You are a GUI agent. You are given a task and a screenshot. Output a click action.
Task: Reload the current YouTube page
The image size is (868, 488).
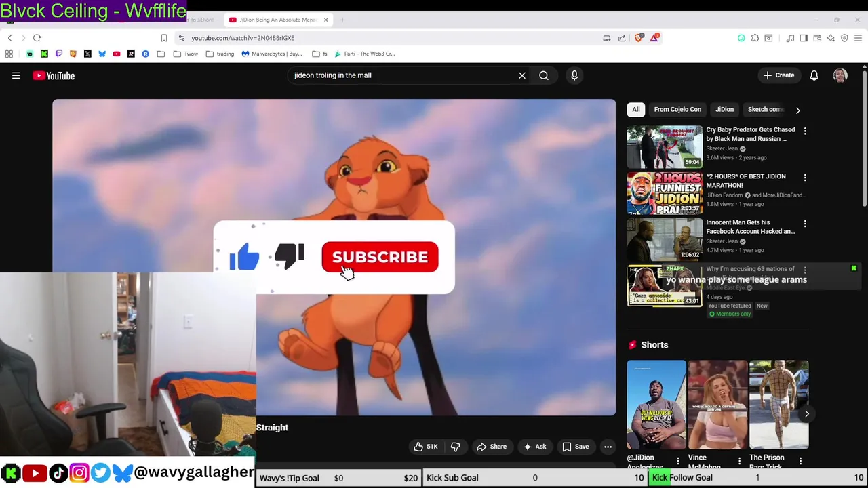click(x=37, y=38)
